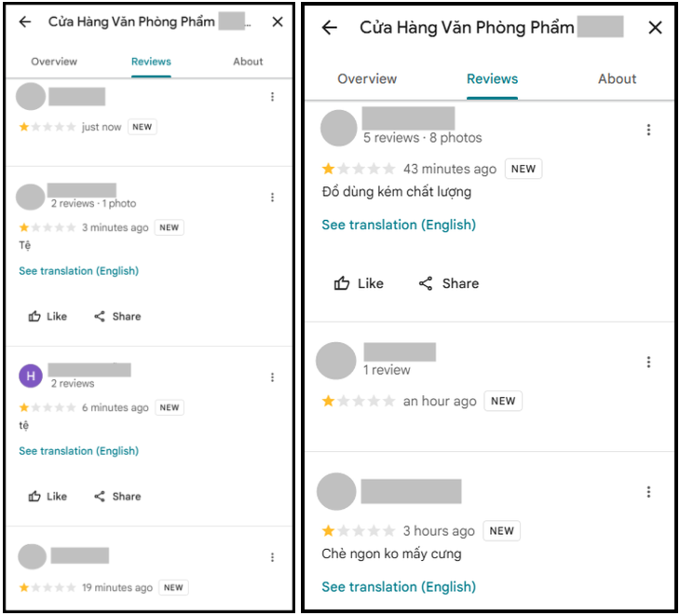Click back arrow in right panel header

coord(330,28)
